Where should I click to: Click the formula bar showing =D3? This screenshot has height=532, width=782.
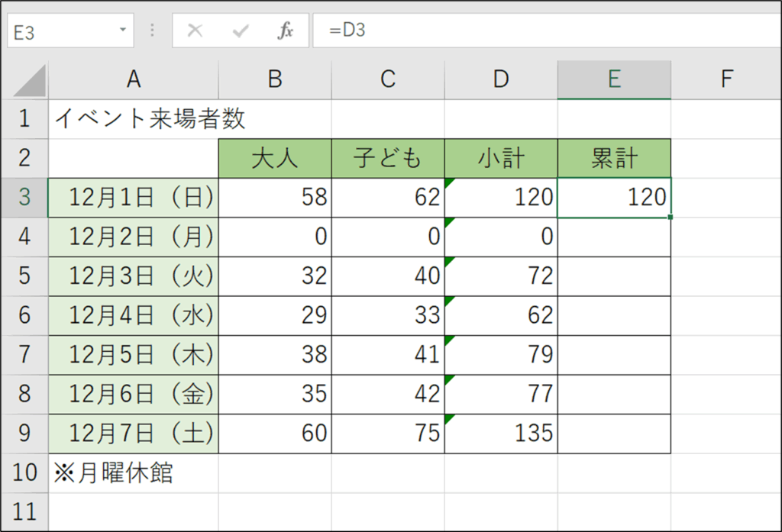pos(547,31)
